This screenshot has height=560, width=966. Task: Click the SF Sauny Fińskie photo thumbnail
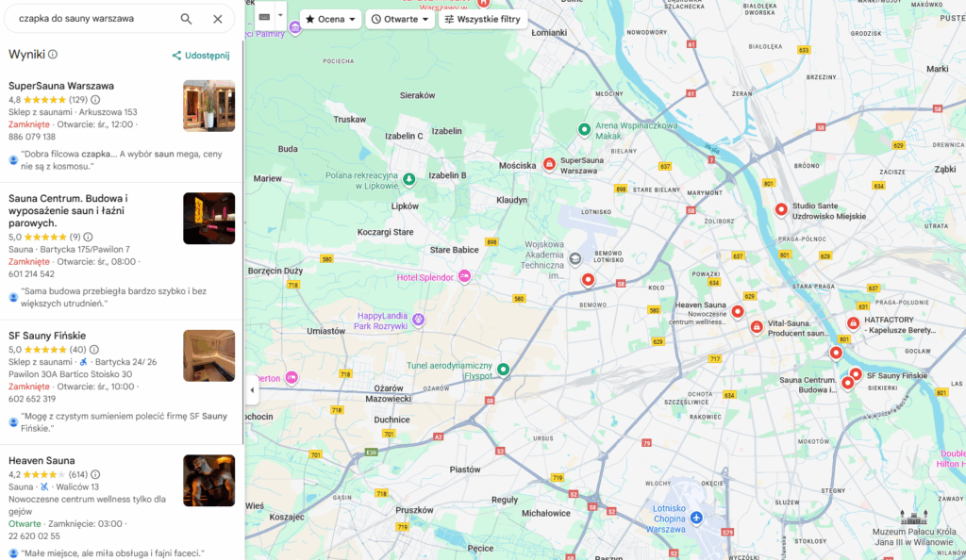coord(208,355)
